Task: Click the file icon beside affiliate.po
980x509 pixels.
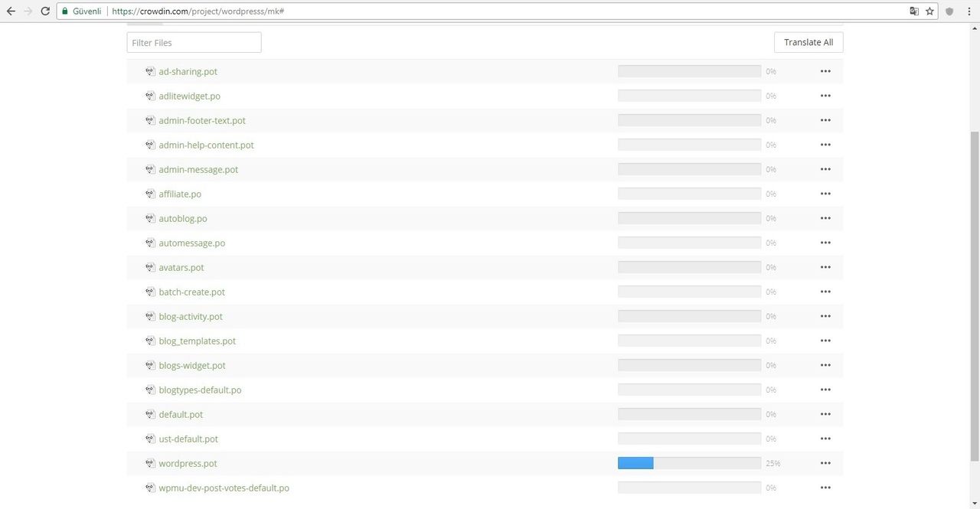Action: point(150,194)
